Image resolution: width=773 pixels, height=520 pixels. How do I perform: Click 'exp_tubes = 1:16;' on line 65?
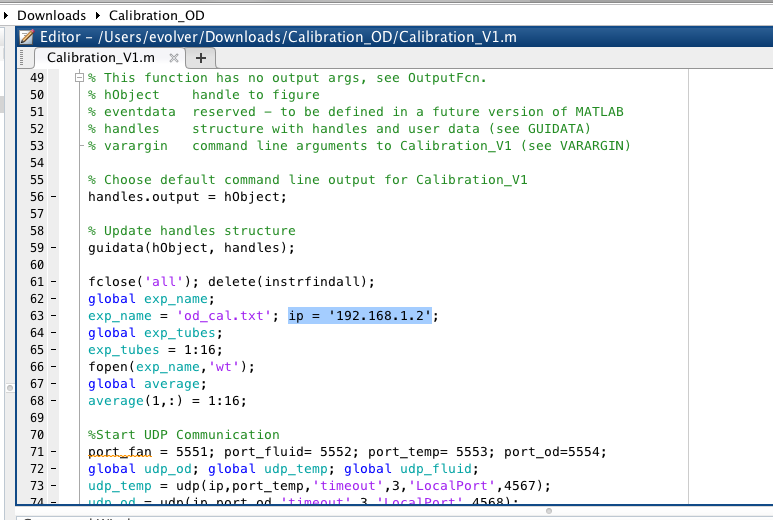coord(155,349)
